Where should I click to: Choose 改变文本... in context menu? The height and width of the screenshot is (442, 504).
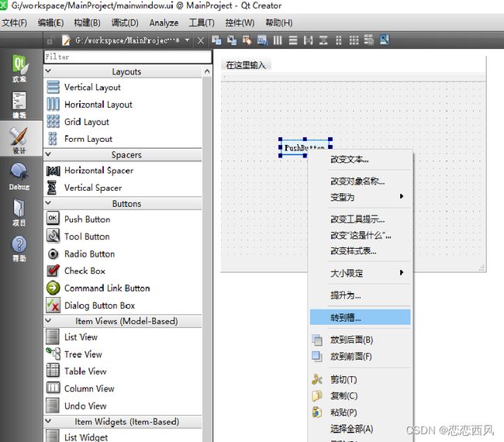[x=361, y=159]
